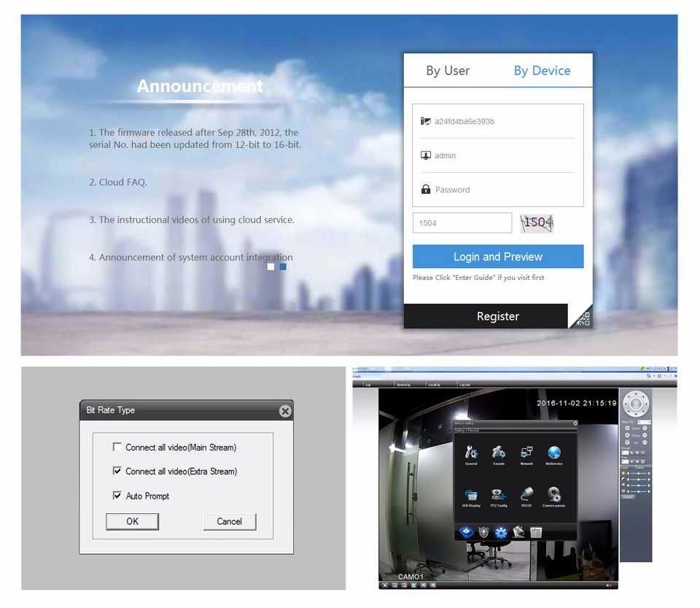Open the Camera param icon
Screen dimensions: 700x608
(x=554, y=495)
